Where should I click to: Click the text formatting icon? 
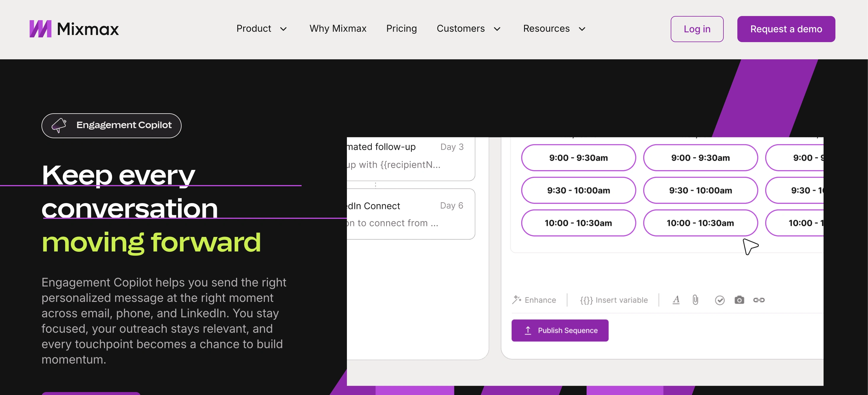pos(676,300)
